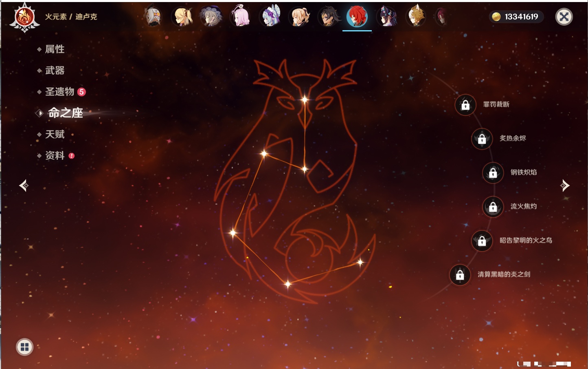Viewport: 588px width, 369px height.
Task: Select the blonde twin-tail character avatar
Action: tap(182, 17)
